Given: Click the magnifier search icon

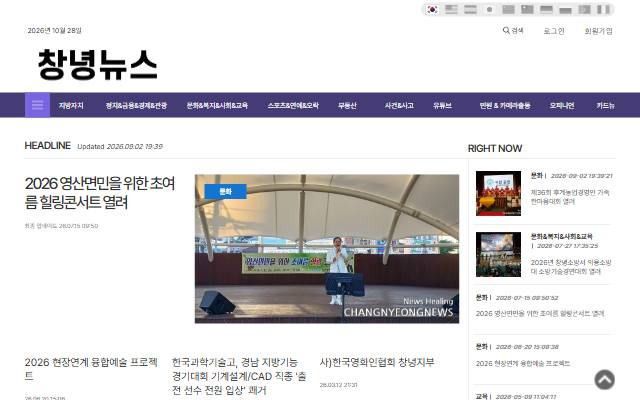Looking at the screenshot, I should [x=506, y=30].
